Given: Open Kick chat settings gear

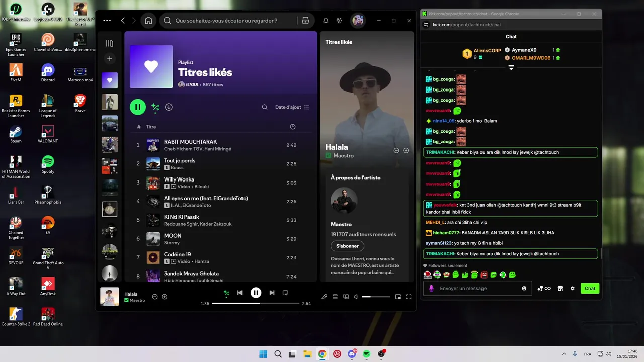Looking at the screenshot, I should click(x=573, y=288).
